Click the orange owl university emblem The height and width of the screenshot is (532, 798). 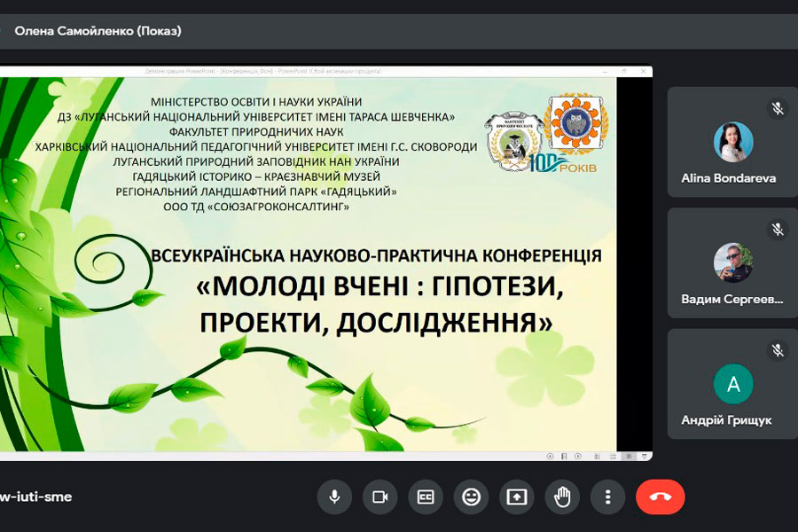(x=576, y=122)
